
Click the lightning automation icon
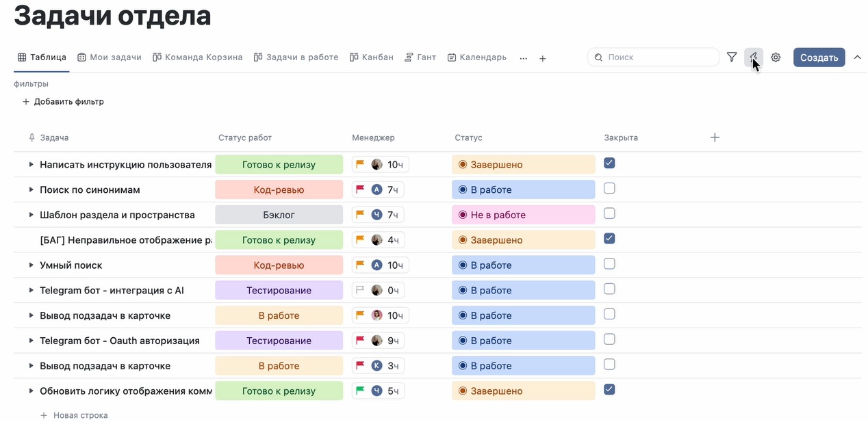754,57
